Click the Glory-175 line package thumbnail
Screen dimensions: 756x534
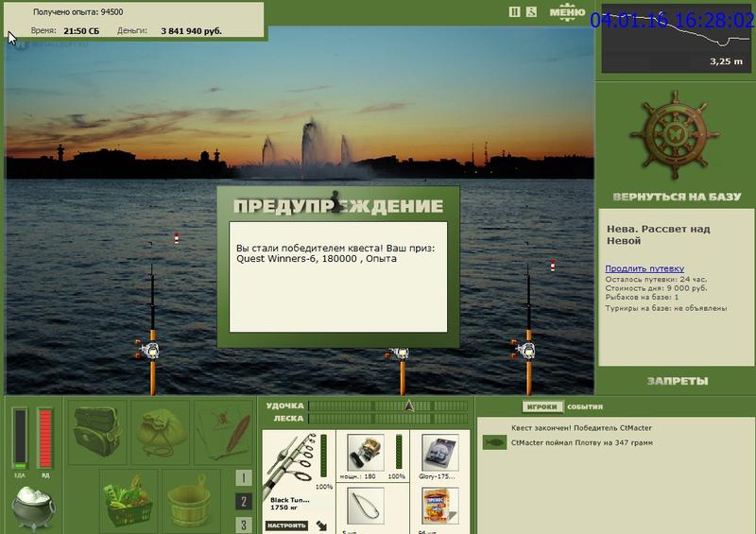pos(439,452)
